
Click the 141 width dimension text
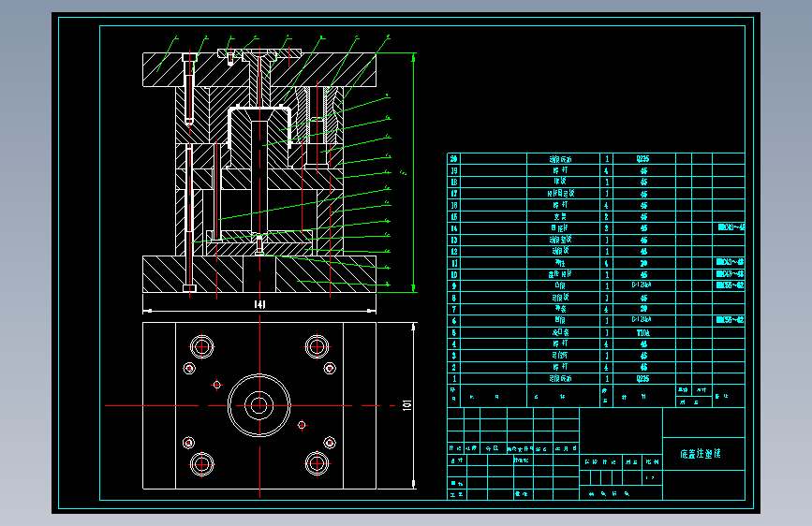coord(260,304)
